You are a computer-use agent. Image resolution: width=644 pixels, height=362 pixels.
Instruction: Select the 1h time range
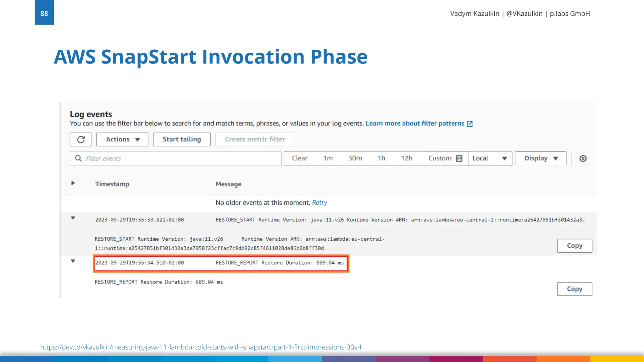point(381,158)
